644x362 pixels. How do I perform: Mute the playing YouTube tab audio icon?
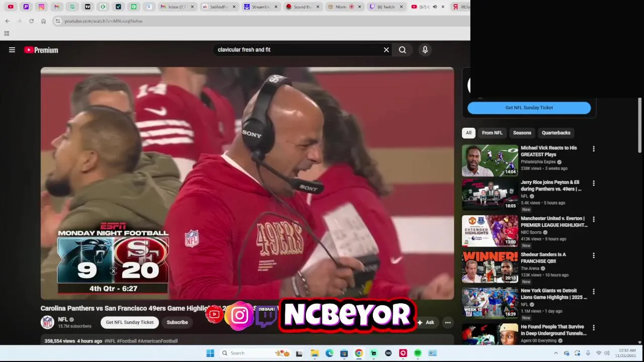tap(435, 7)
